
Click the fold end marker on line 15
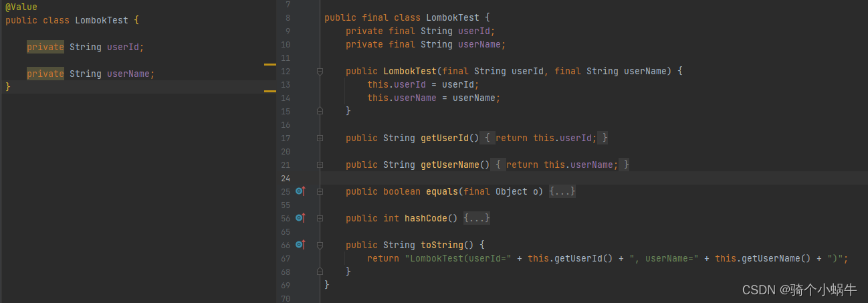[320, 111]
